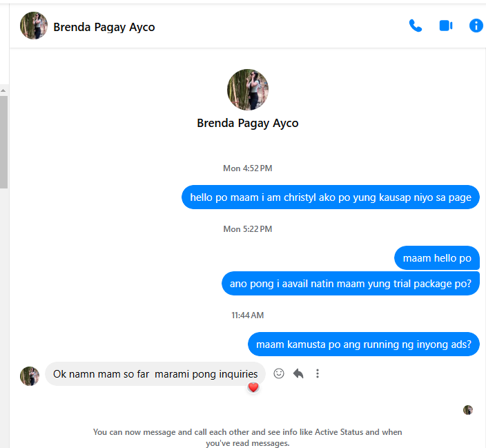Click sender avatar beside received message
Image resolution: width=486 pixels, height=448 pixels.
click(x=30, y=376)
